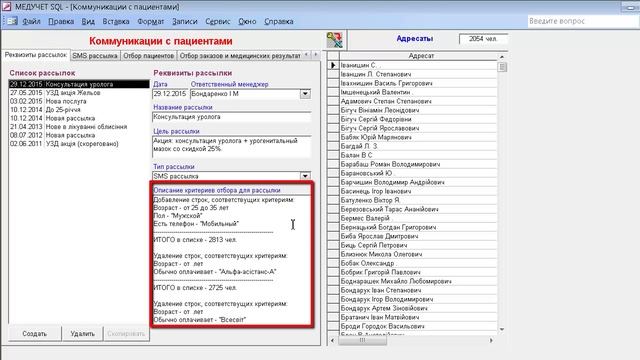The width and height of the screenshot is (640, 360).
Task: Click the Адресат column header
Action: point(421,56)
